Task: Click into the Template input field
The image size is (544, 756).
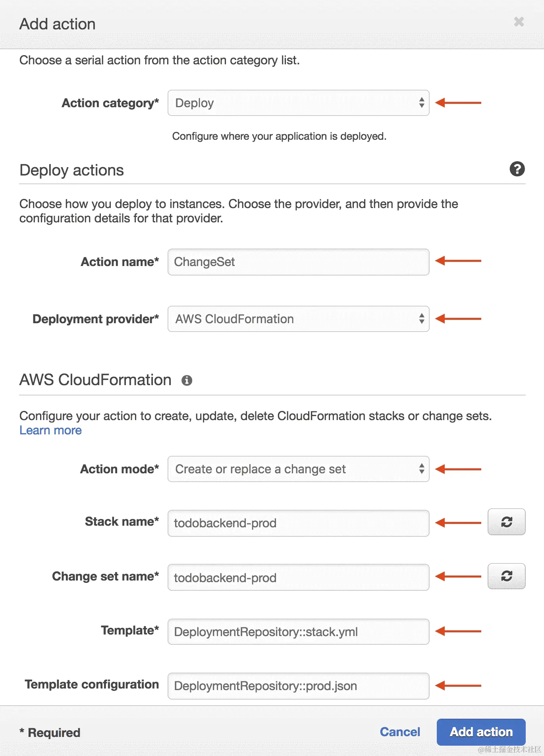Action: coord(298,632)
